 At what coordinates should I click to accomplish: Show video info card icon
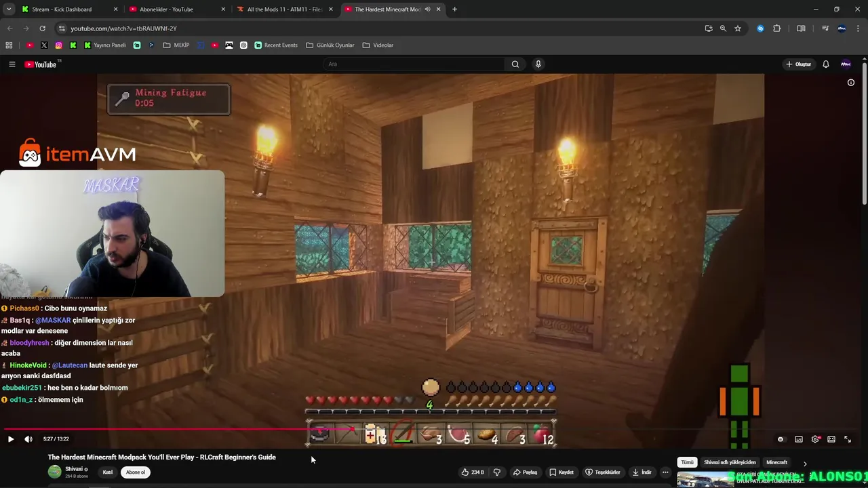point(851,83)
